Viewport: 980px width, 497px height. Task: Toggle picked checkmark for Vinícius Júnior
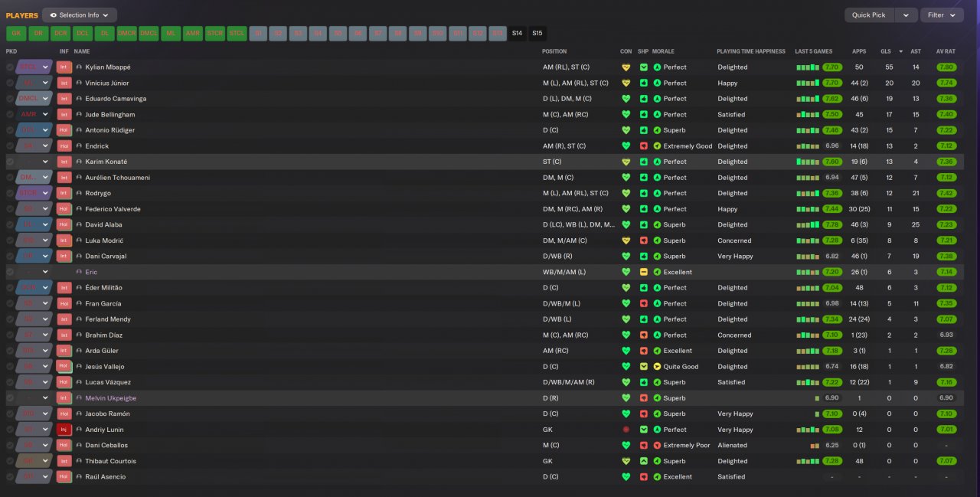point(10,83)
